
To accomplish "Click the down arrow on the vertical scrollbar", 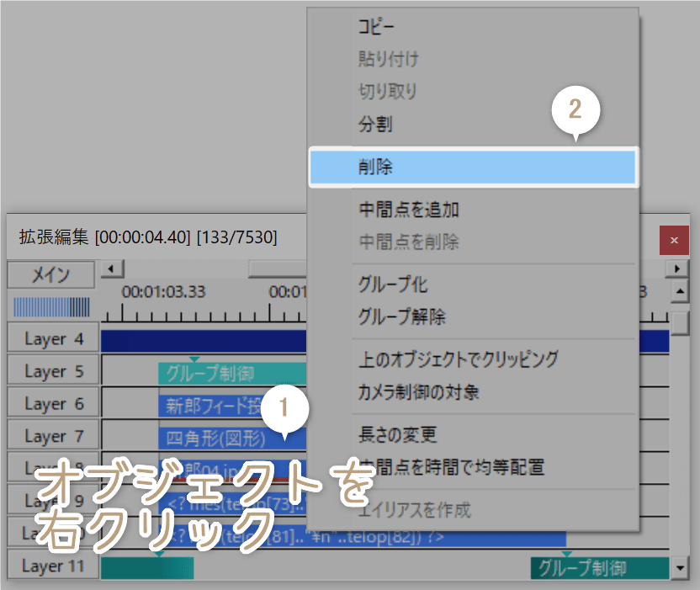I will coord(680,567).
